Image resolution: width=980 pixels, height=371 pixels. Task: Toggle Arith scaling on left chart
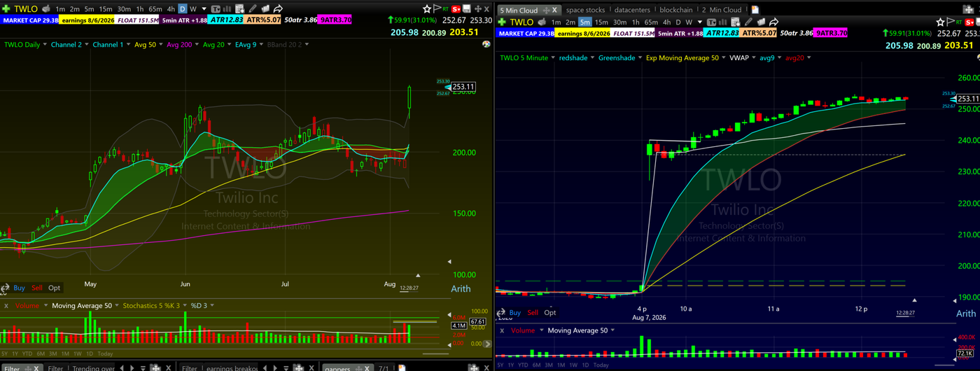(461, 288)
